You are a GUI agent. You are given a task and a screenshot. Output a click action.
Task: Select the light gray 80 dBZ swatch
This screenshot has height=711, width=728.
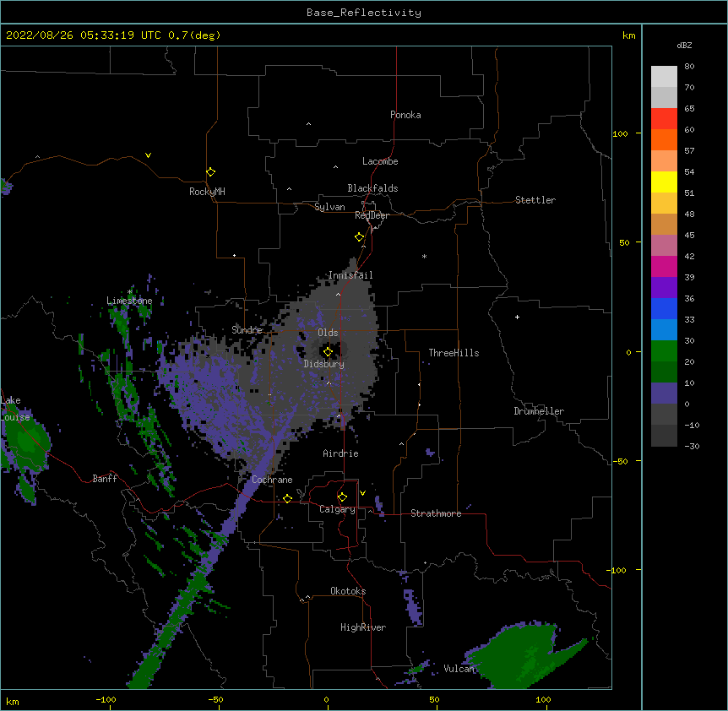pyautogui.click(x=664, y=77)
